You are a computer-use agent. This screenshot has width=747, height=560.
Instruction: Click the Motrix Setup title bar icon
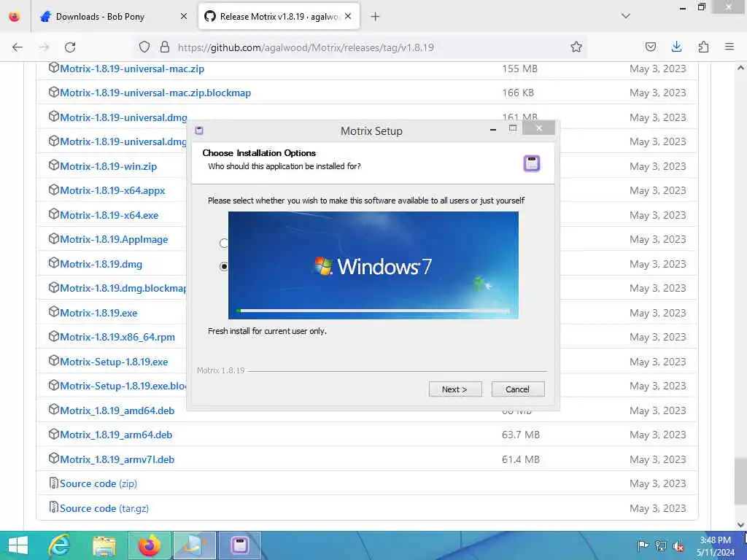[199, 131]
